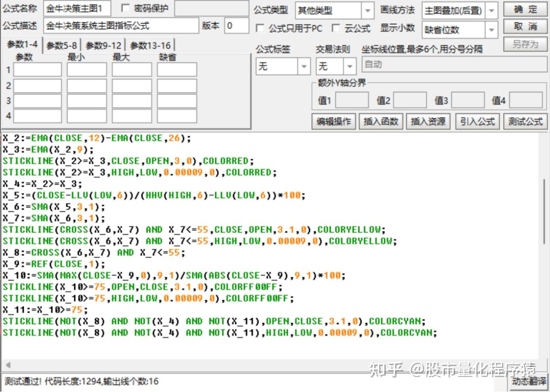Click the 引入公式 button
The width and height of the screenshot is (550, 392).
point(478,122)
